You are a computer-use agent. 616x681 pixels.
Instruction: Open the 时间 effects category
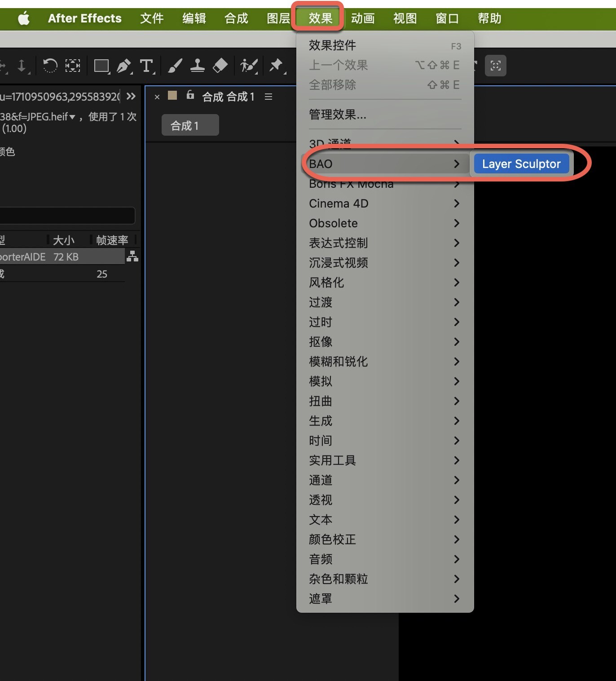coord(385,441)
